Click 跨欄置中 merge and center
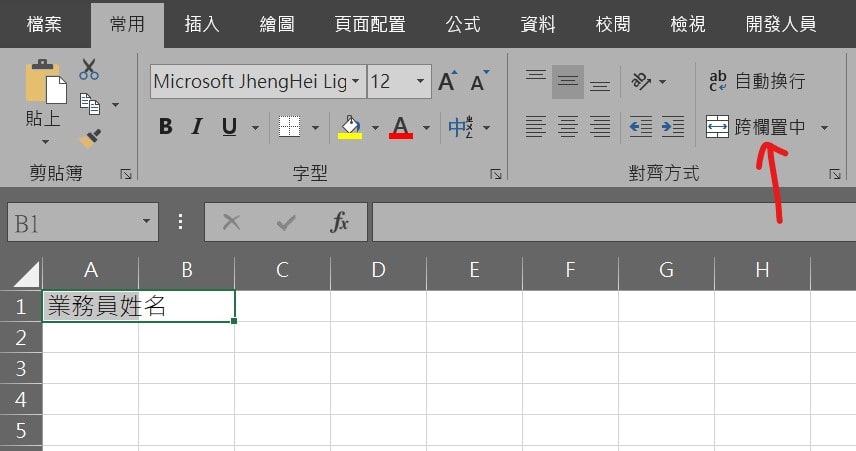This screenshot has height=451, width=856. [x=756, y=127]
